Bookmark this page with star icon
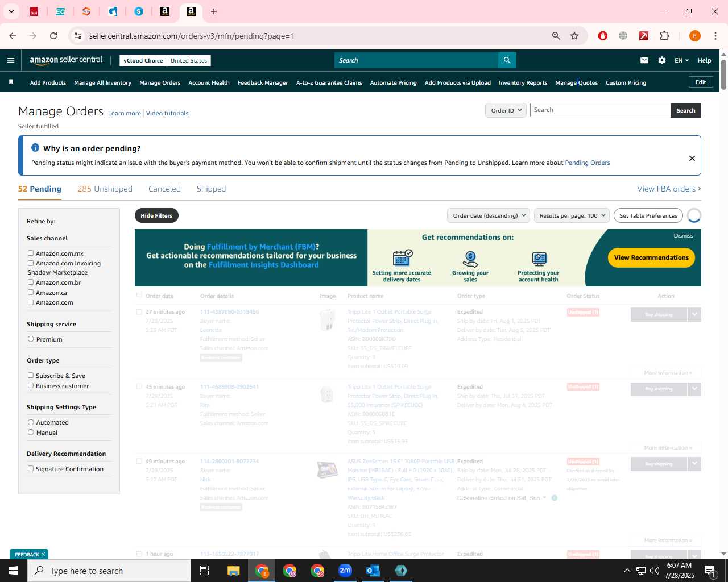The height and width of the screenshot is (582, 728). [x=574, y=36]
